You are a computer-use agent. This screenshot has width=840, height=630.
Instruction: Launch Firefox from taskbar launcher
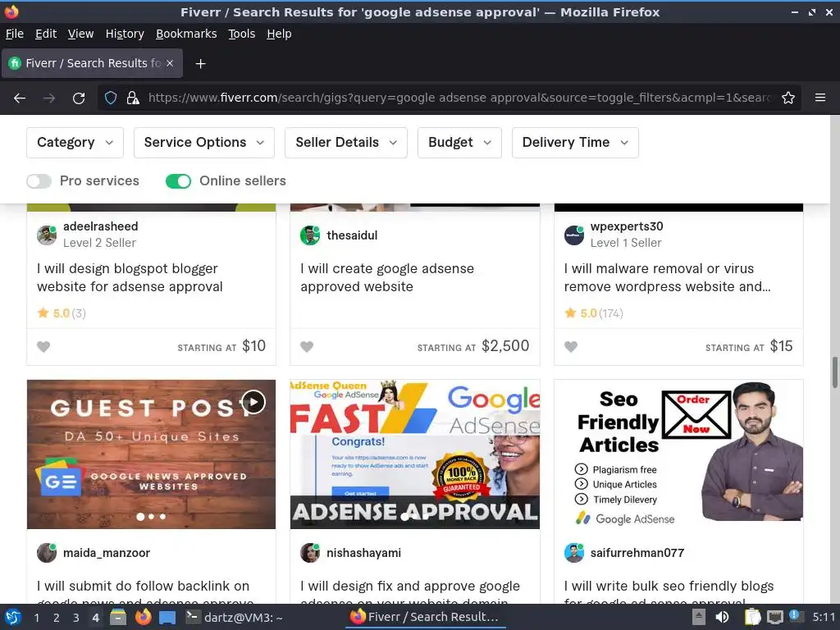143,617
